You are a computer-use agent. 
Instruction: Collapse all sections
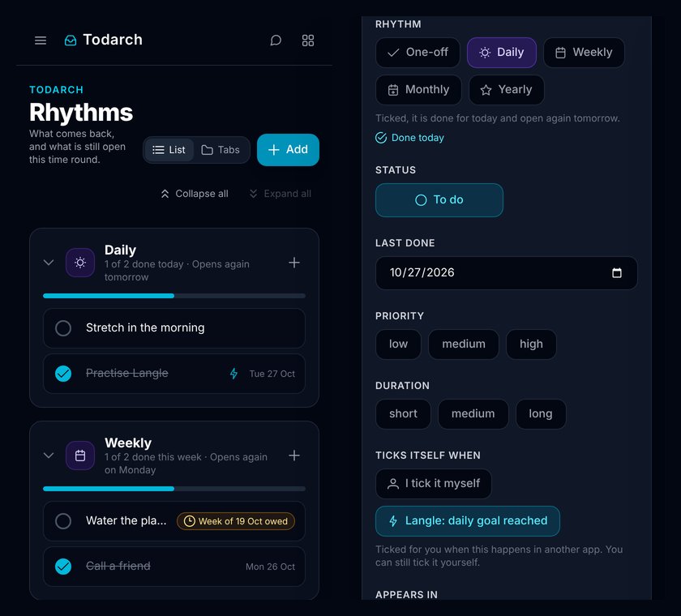[x=195, y=194]
